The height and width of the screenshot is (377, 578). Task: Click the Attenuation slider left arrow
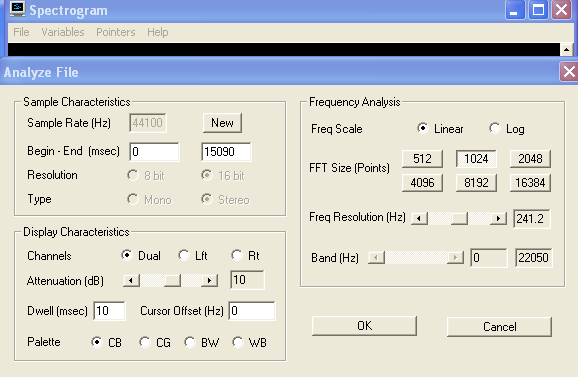tap(131, 280)
